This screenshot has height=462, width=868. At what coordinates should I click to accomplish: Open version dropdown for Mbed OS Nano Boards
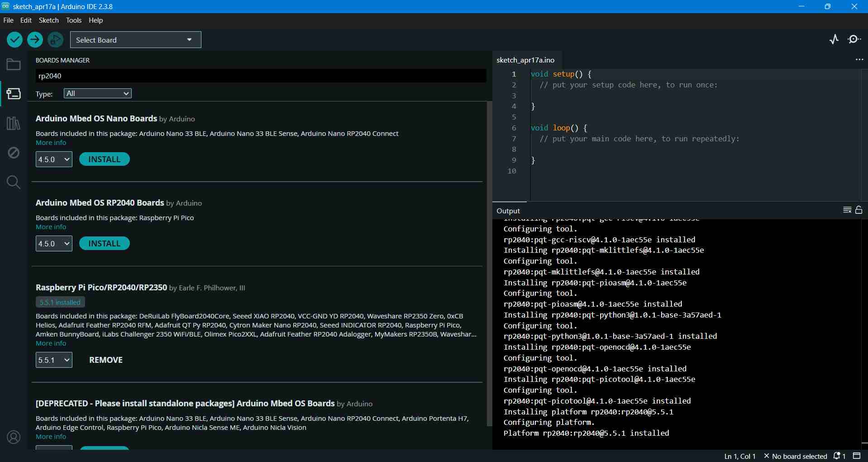[54, 159]
